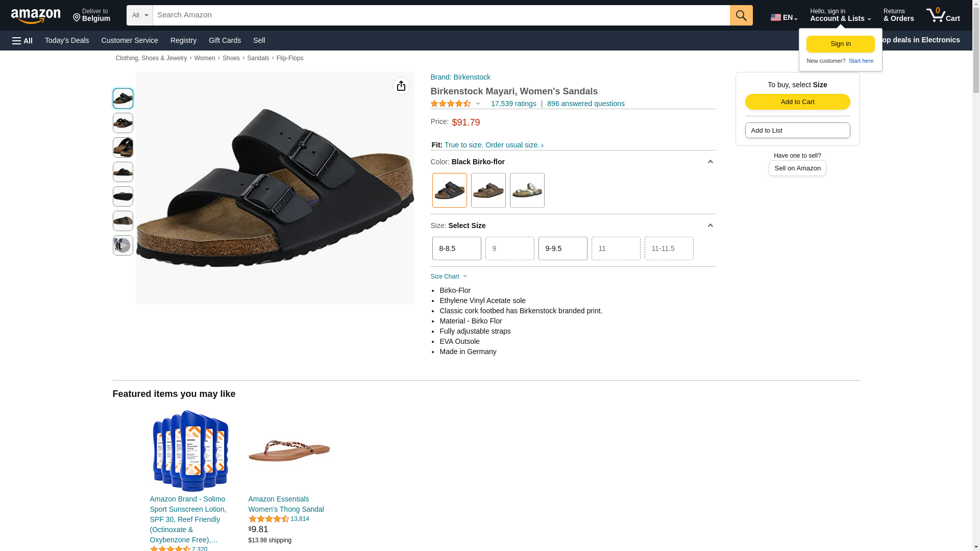Click the Add to Cart button
The image size is (980, 551).
click(x=798, y=102)
